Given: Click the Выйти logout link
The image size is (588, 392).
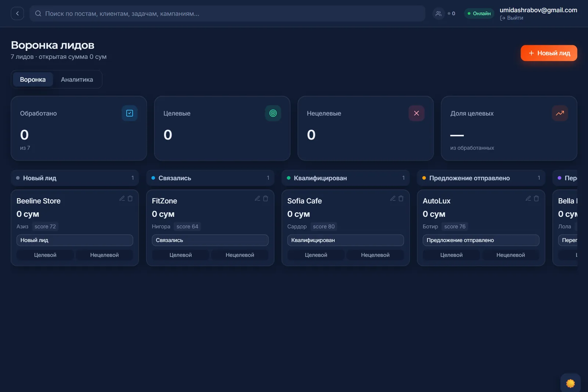Looking at the screenshot, I should pos(512,18).
